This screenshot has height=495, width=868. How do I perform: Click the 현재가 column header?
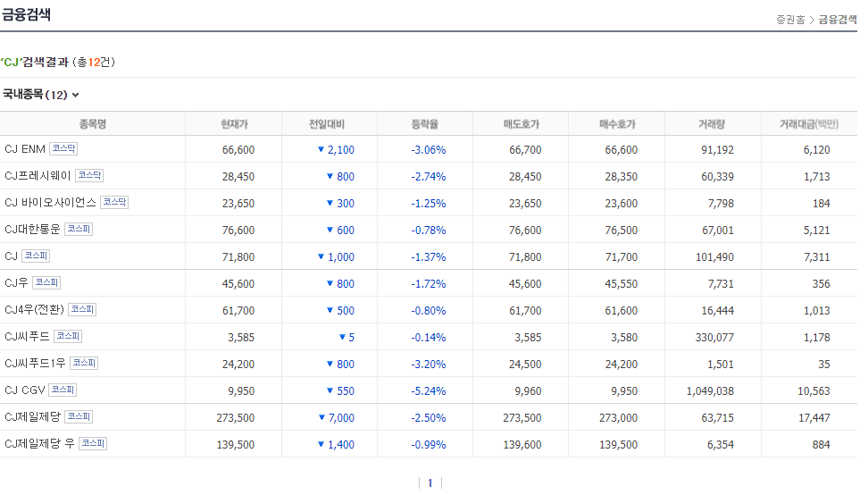click(x=234, y=124)
